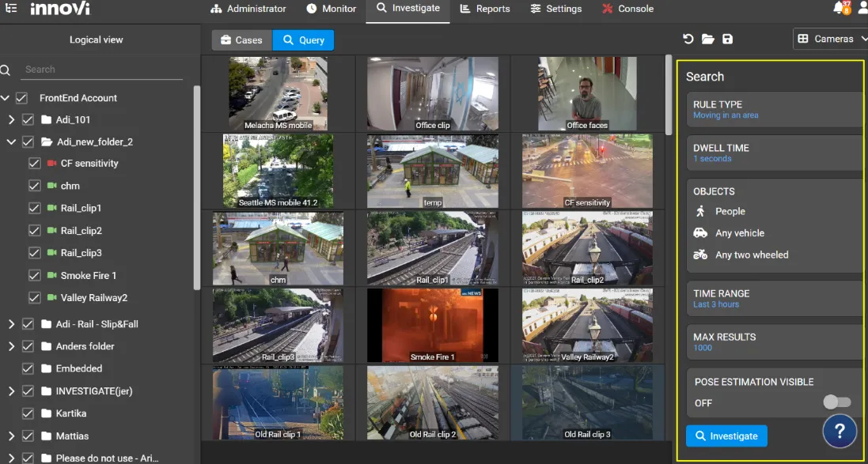Collapse the Adi_new_folder_2 folder
The image size is (868, 464).
11,141
